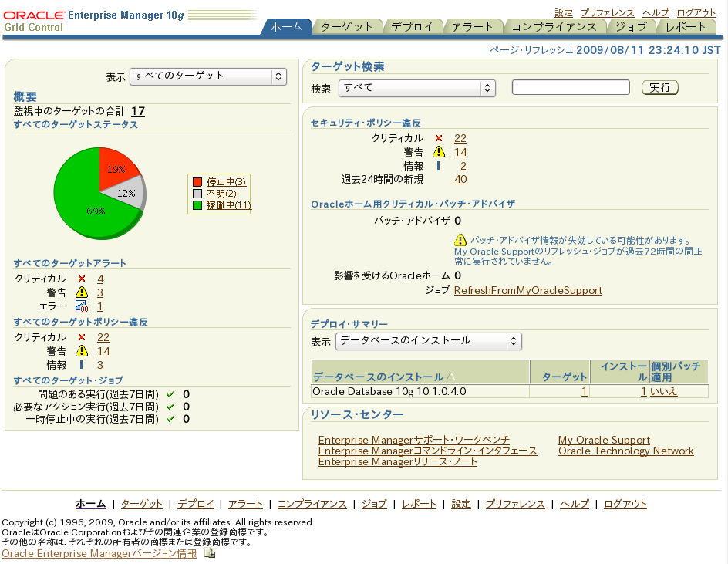Click the 稼働中(11) legend link
The image size is (728, 564).
point(229,205)
